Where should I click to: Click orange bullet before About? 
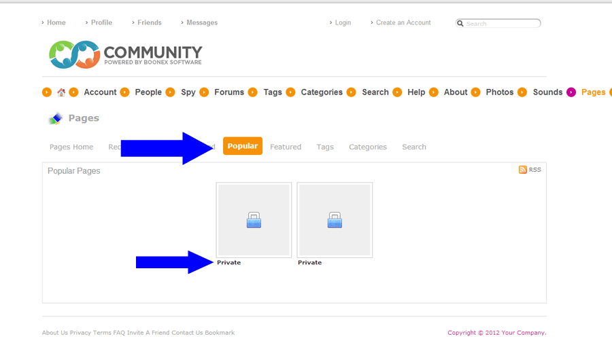[x=433, y=92]
